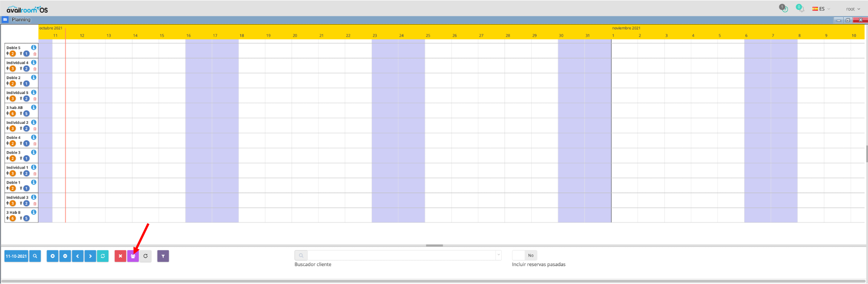This screenshot has width=868, height=284.
Task: Open info for room Doble 5
Action: coord(33,47)
